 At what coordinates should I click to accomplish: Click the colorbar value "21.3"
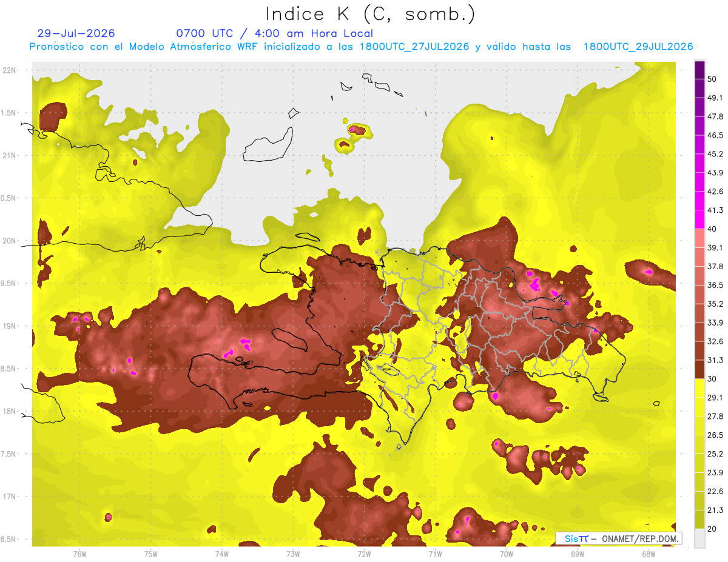pos(715,510)
